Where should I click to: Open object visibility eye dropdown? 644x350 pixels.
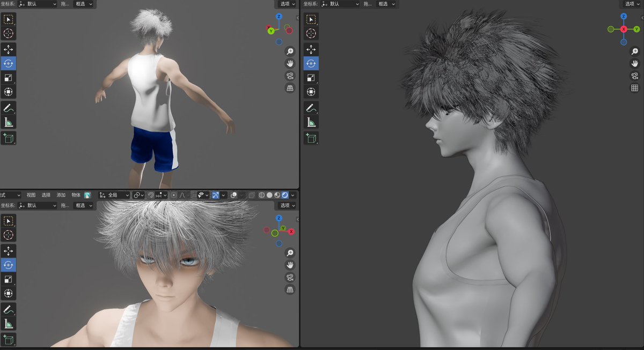[x=203, y=195]
